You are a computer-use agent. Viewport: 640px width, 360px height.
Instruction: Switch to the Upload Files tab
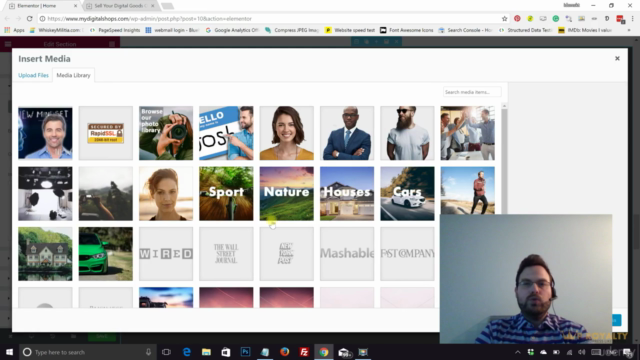click(33, 75)
